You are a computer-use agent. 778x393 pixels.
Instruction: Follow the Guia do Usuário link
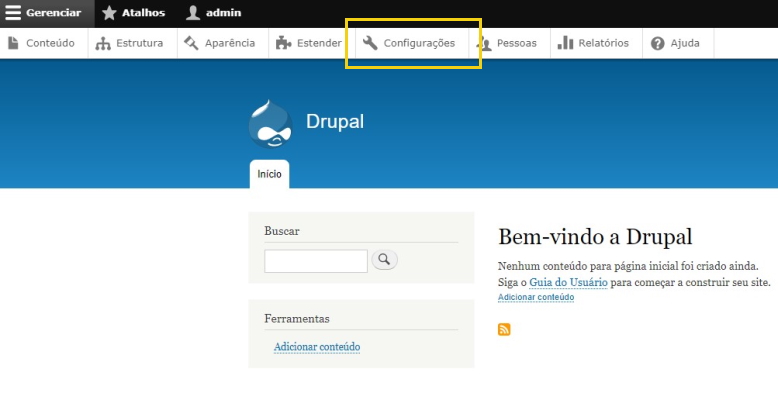click(568, 282)
